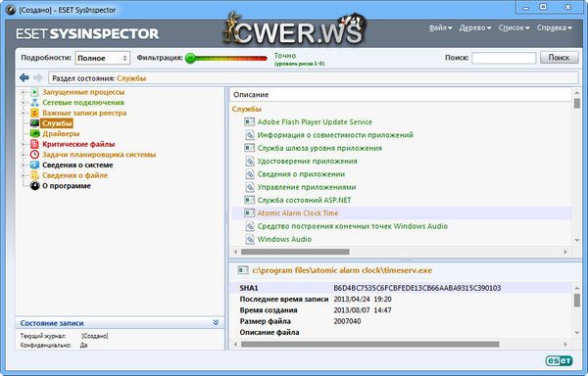Click the Задачи планировщика clock icon
This screenshot has height=376, width=588.
click(x=34, y=155)
